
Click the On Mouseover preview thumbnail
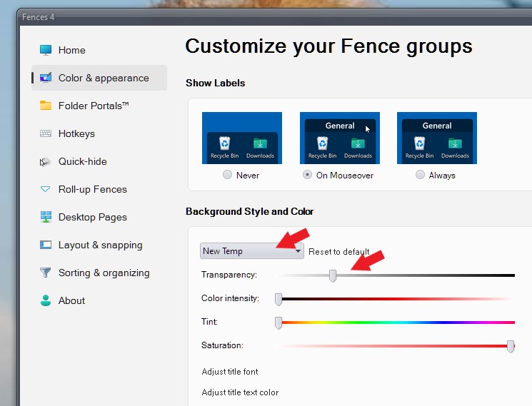pyautogui.click(x=340, y=138)
